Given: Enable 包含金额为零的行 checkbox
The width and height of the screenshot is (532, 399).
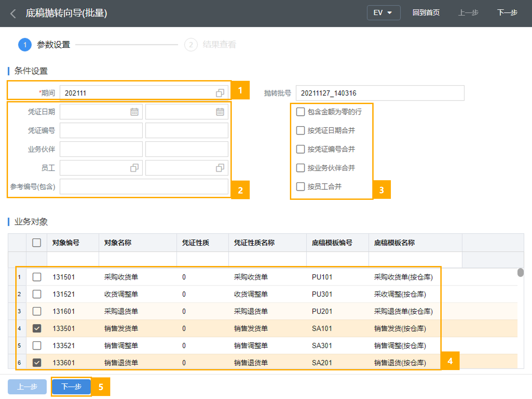Looking at the screenshot, I should coord(300,112).
